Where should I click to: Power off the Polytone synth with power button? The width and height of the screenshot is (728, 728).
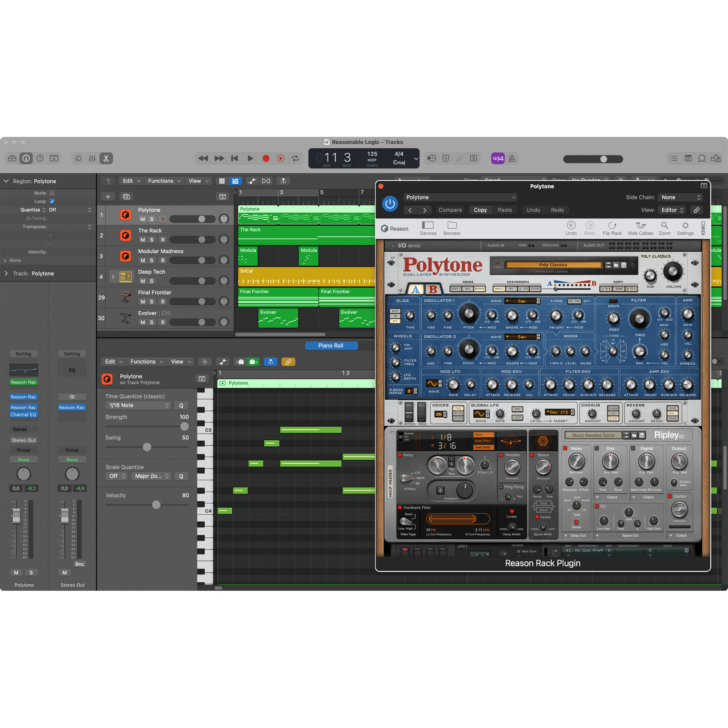[x=390, y=204]
